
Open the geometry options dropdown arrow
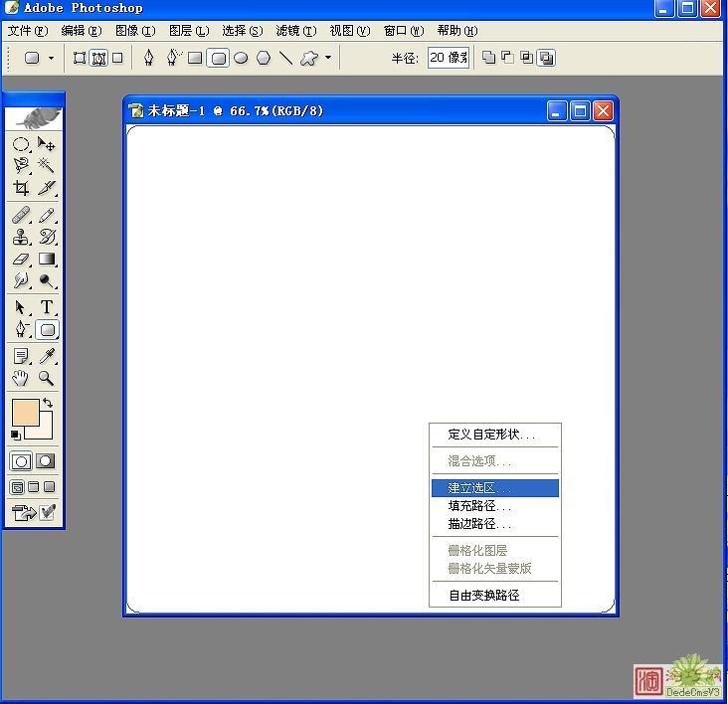328,58
